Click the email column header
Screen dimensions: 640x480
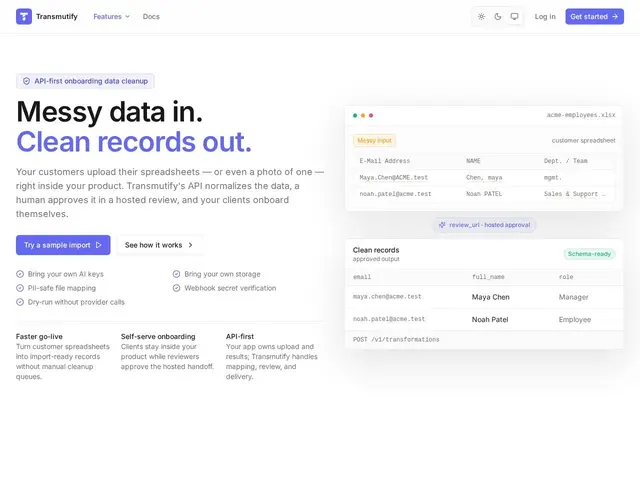coord(362,277)
